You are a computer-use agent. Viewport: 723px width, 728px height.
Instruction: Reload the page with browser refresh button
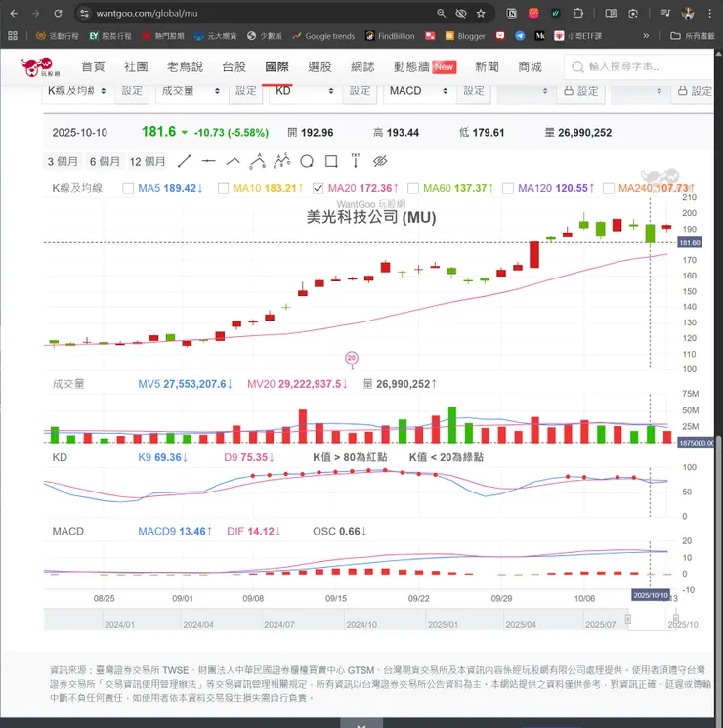[x=58, y=14]
